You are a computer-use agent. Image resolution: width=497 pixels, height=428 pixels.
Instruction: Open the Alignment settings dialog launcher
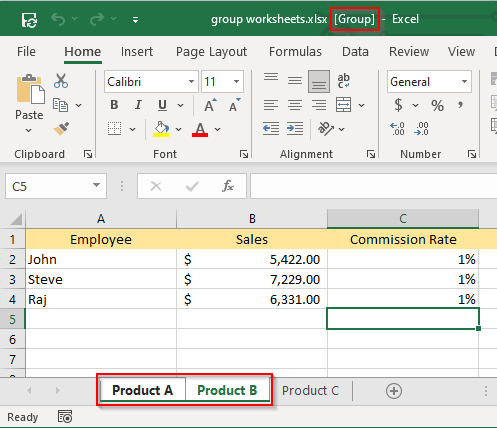tap(371, 154)
